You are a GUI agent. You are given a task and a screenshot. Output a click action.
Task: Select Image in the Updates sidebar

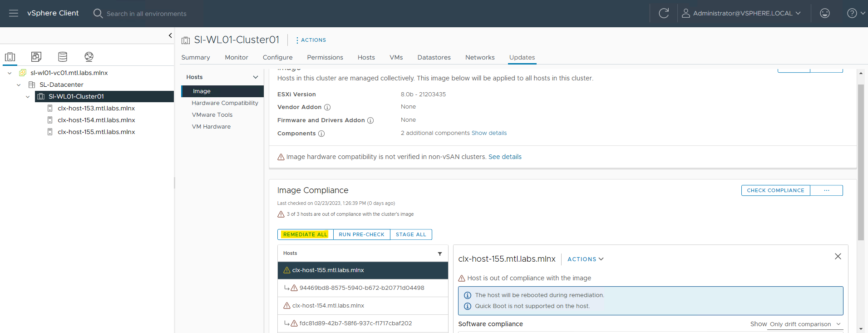click(222, 91)
